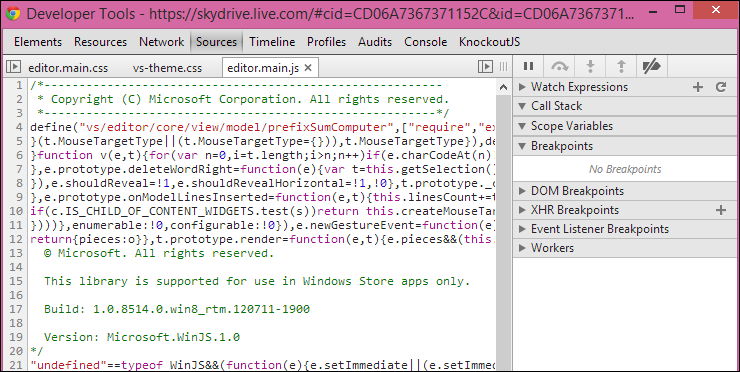Click the 'No Breakpoints' placeholder text
Screen dimensions: 740x372
[625, 169]
